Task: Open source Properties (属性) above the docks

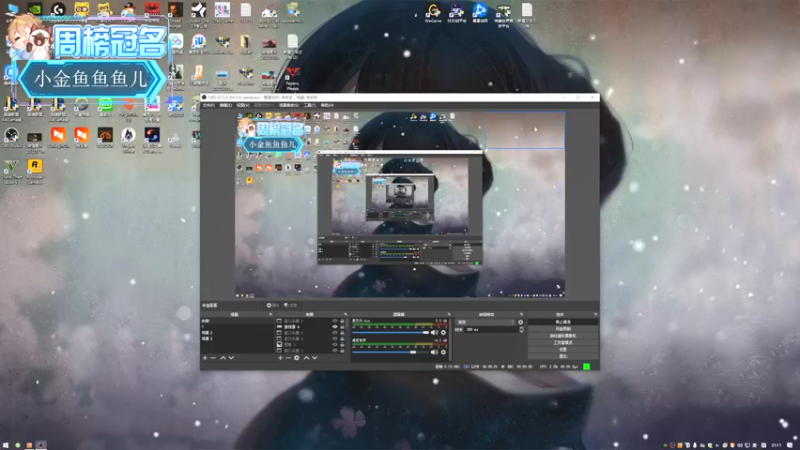Action: 273,305
